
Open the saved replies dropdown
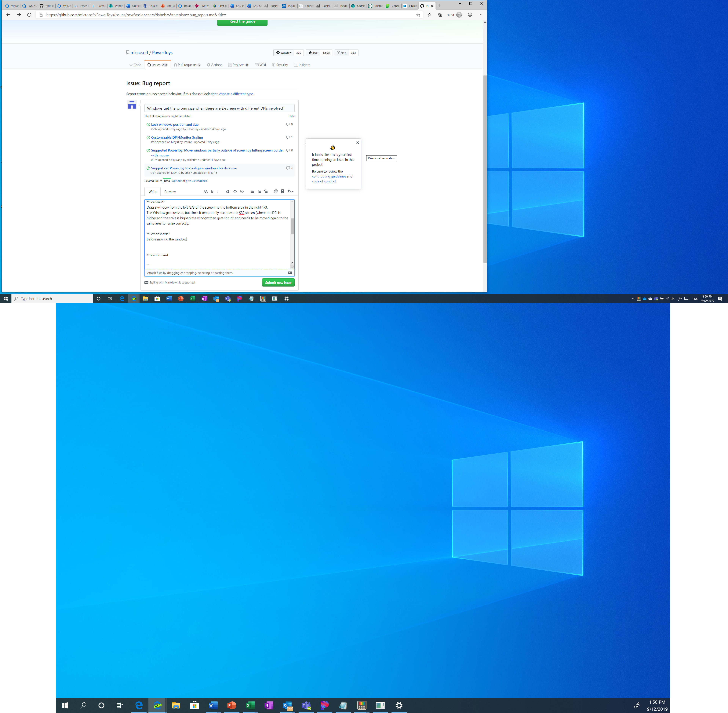click(290, 191)
